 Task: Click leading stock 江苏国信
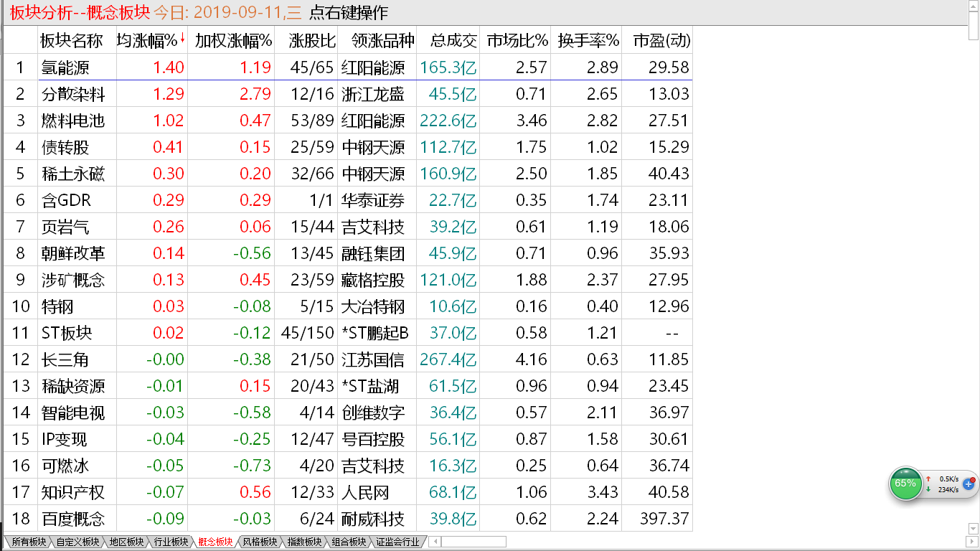click(373, 359)
